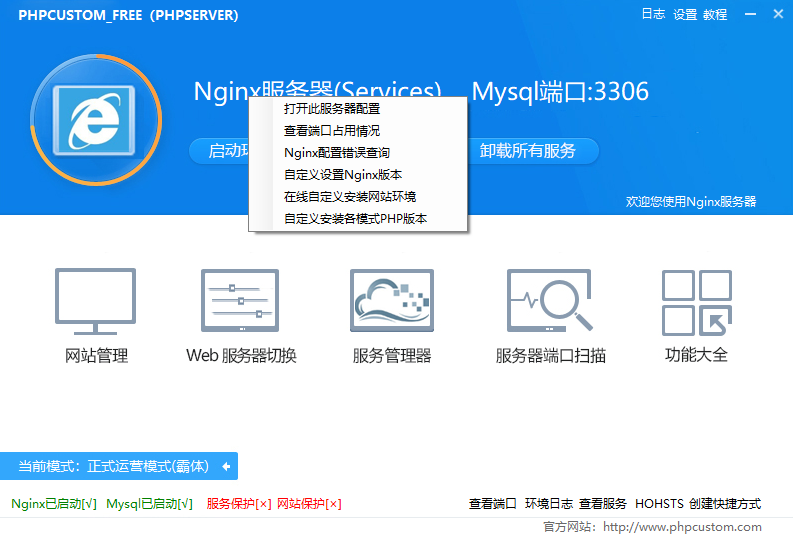Open HOHSTS in bottom bar
Viewport: 793px width, 539px height.
(x=659, y=504)
